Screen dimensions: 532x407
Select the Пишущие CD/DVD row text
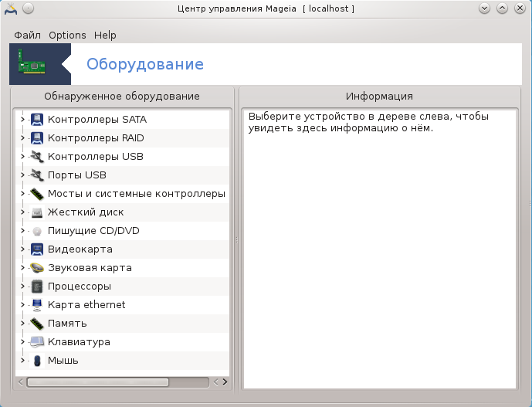[93, 231]
